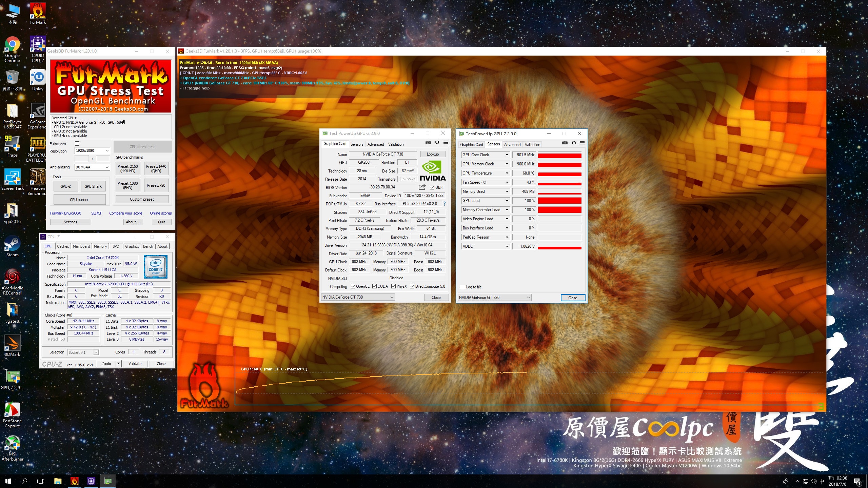Viewport: 868px width, 488px height.
Task: Click GPU Load red sensor graph
Action: [x=559, y=201]
